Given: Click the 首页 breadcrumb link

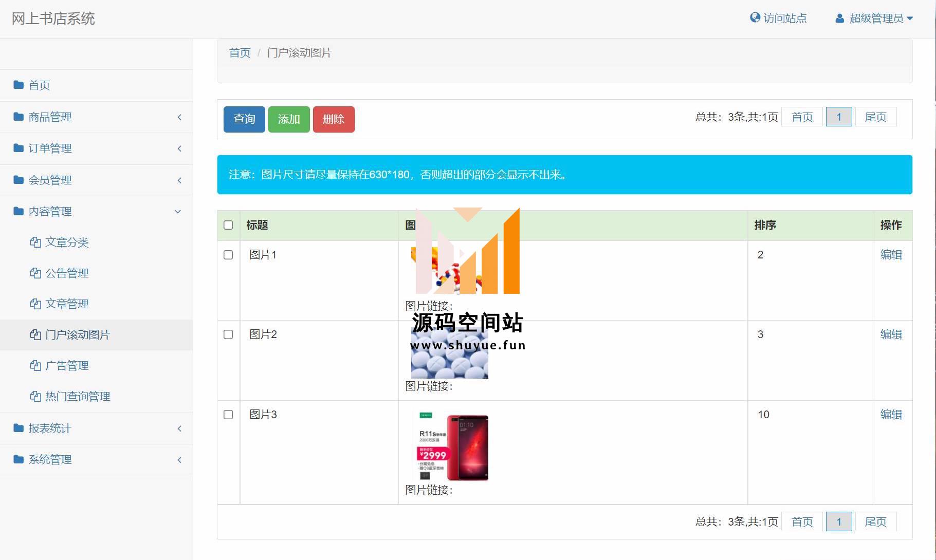Looking at the screenshot, I should point(240,53).
